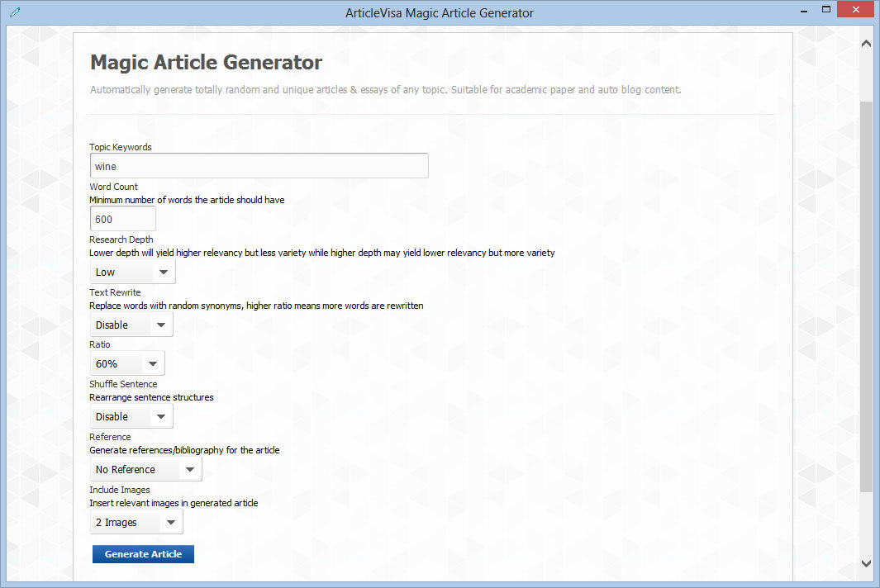The width and height of the screenshot is (880, 588).
Task: Click the 'Rearrange sentence structures' description
Action: (151, 397)
